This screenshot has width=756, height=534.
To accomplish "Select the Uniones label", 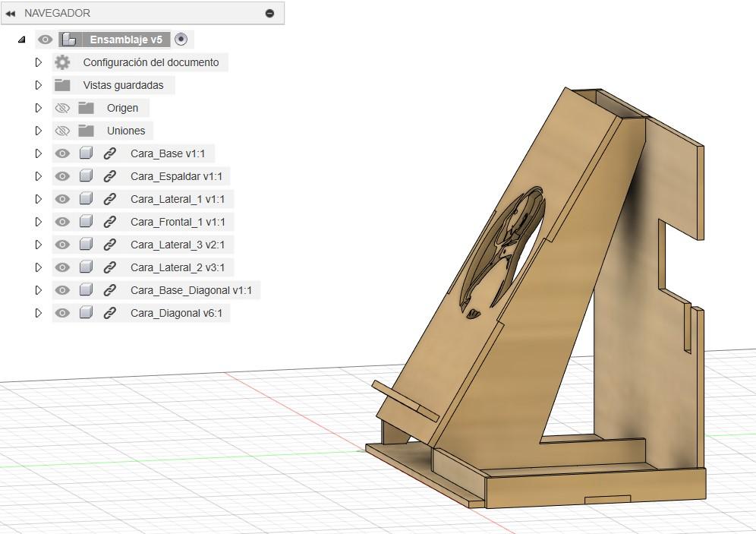I will click(x=126, y=130).
